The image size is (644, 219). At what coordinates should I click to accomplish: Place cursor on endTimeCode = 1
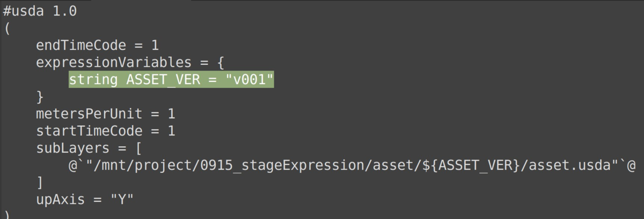pyautogui.click(x=97, y=46)
